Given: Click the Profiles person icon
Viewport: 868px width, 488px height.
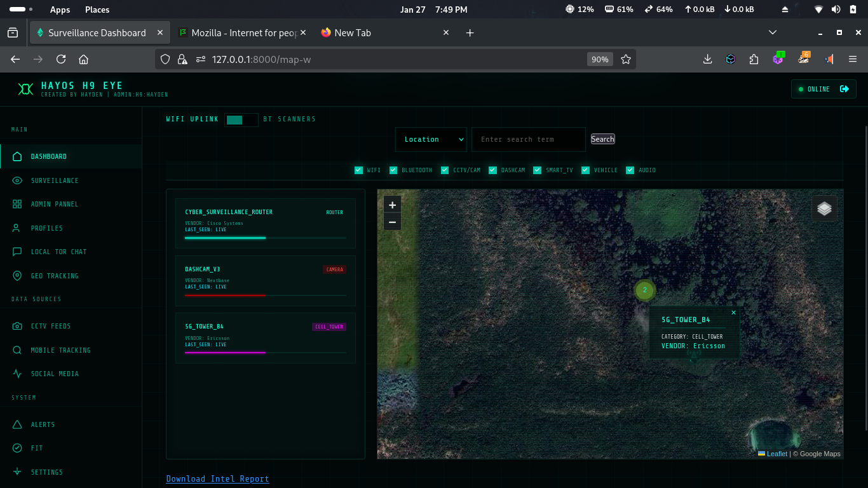Looking at the screenshot, I should tap(18, 228).
